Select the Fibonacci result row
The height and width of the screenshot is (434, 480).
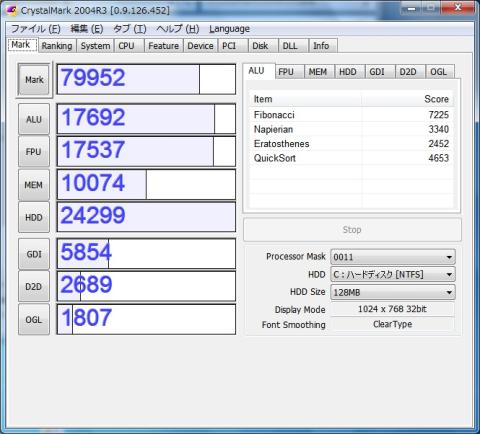351,115
